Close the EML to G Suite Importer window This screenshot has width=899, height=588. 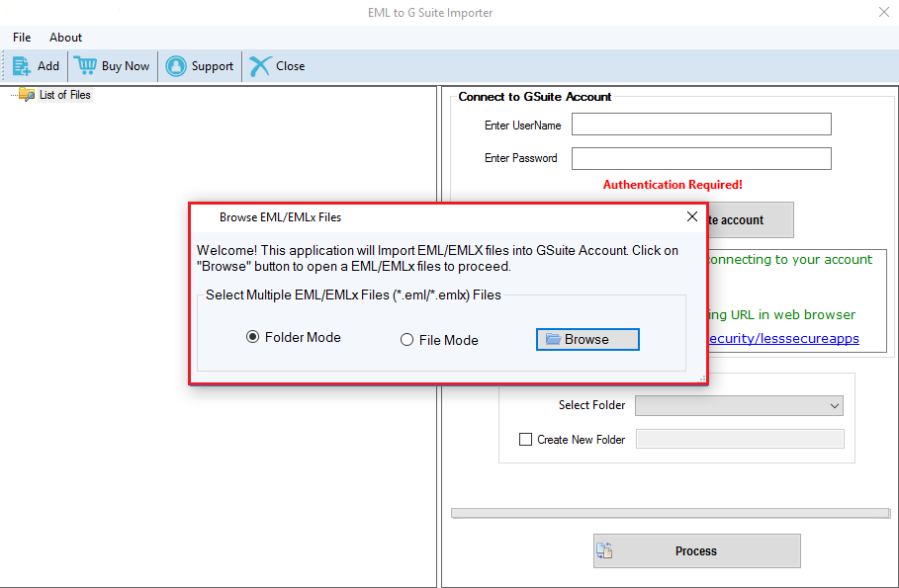click(x=883, y=12)
